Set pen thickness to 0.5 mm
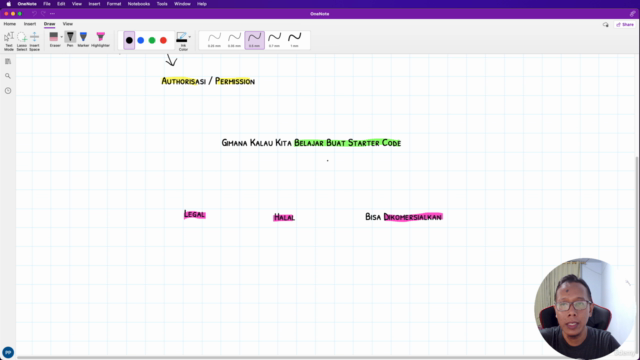Screen dimensions: 640x360 pyautogui.click(x=254, y=40)
